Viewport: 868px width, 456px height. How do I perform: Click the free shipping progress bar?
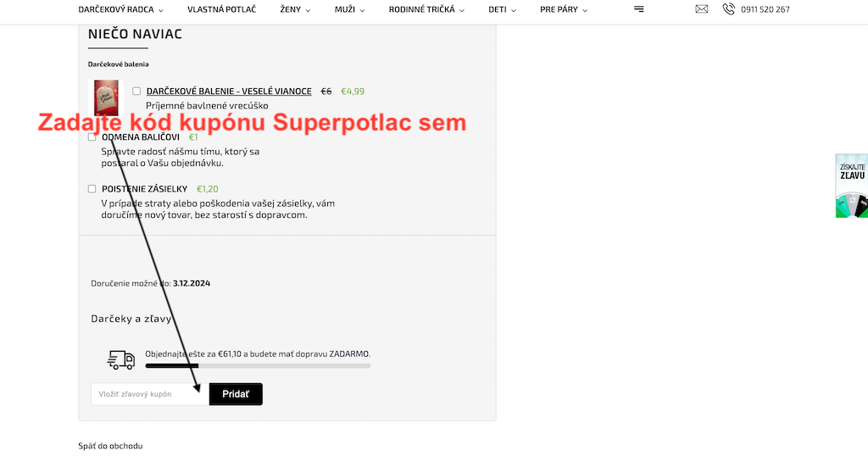pos(258,366)
